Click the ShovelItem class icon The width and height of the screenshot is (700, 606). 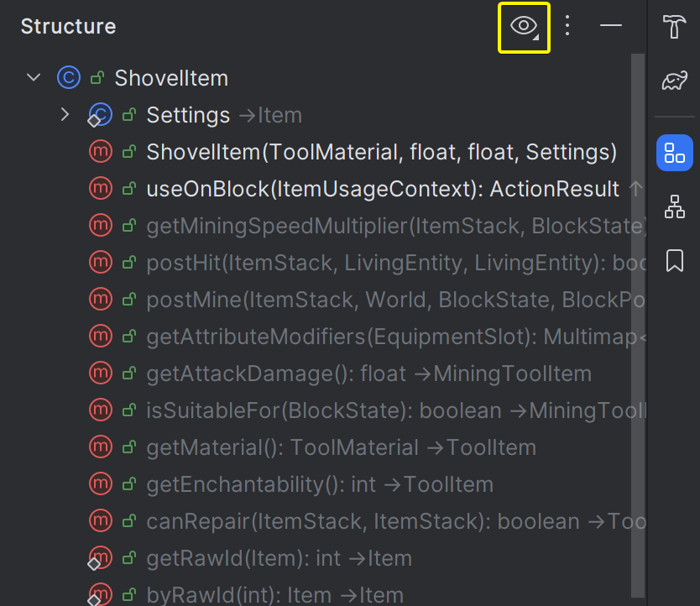(x=68, y=78)
